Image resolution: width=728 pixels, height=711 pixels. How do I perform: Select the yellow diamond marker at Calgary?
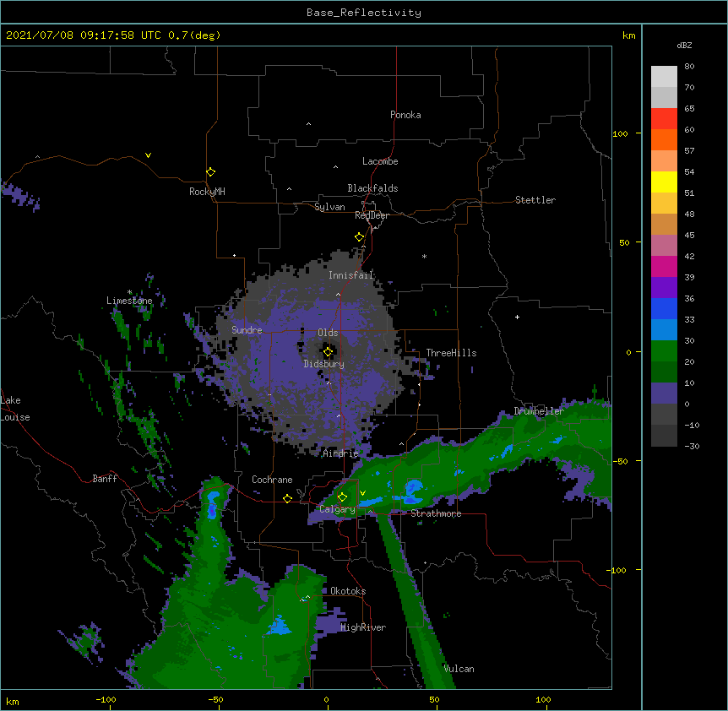pyautogui.click(x=342, y=497)
